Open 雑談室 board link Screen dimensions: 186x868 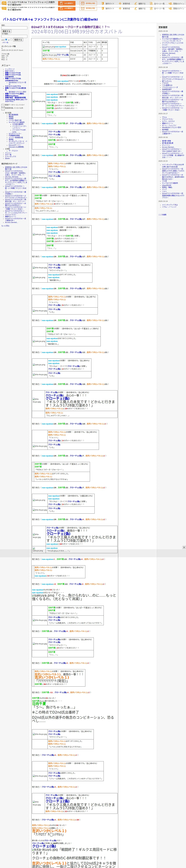pyautogui.click(x=11, y=117)
